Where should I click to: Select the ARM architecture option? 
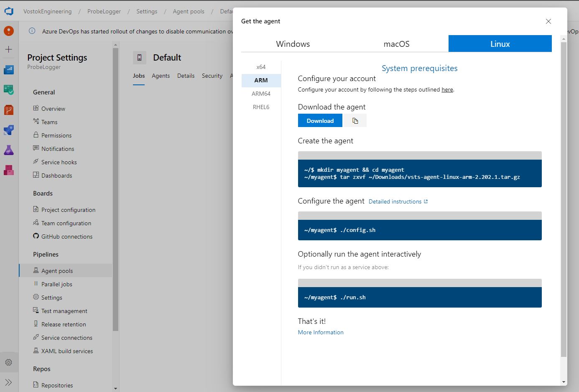[x=261, y=80]
